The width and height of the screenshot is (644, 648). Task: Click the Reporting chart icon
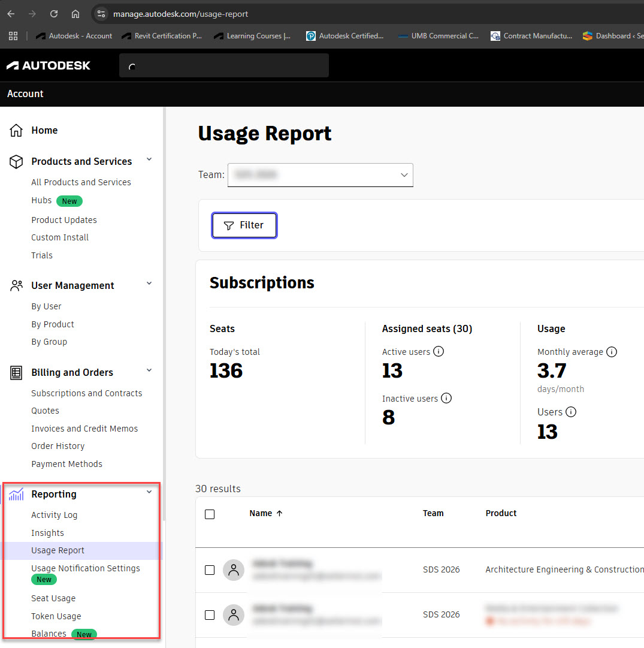pyautogui.click(x=16, y=494)
